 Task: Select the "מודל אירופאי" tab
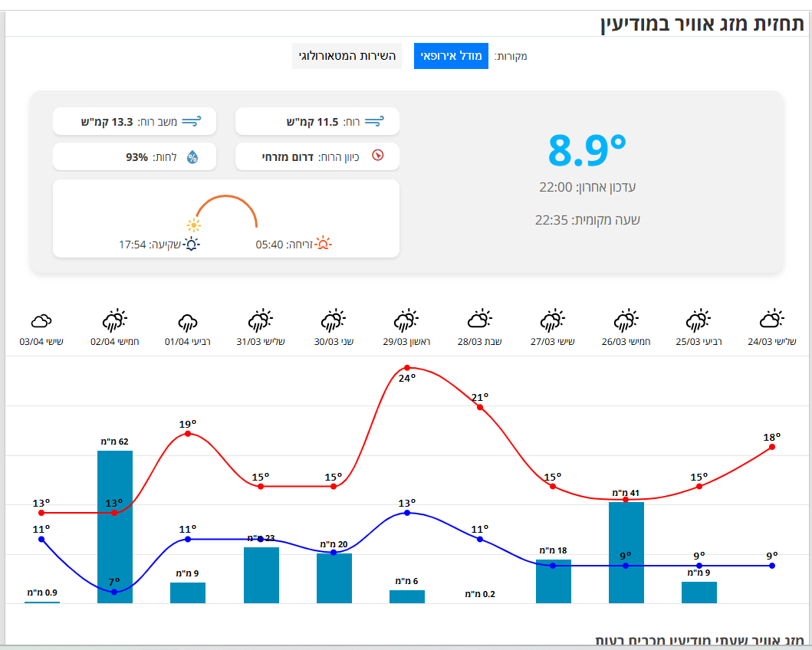pyautogui.click(x=451, y=55)
